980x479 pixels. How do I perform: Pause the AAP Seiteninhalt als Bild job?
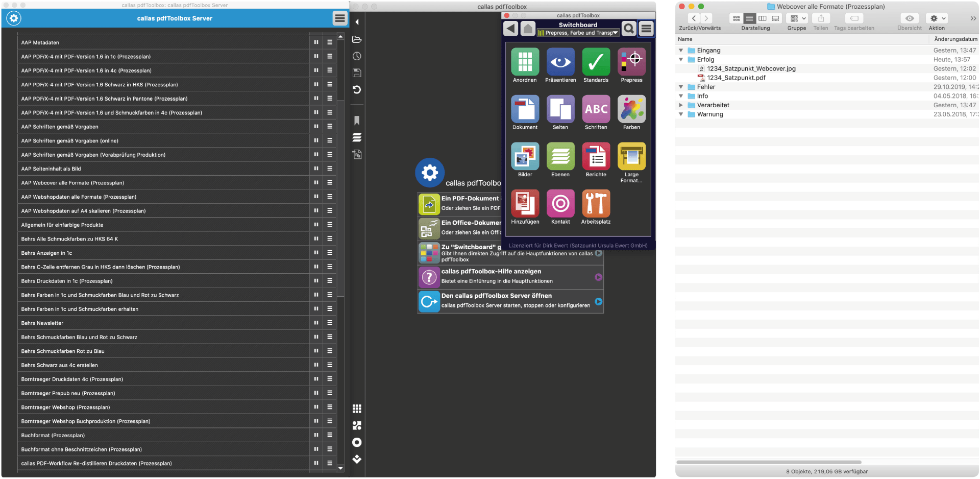[x=316, y=169]
